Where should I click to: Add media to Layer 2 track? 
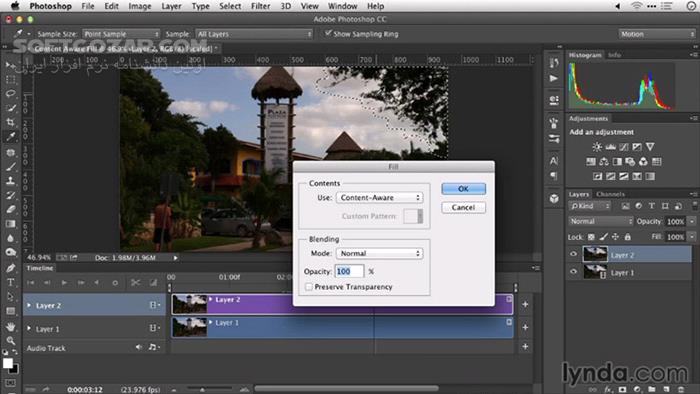pyautogui.click(x=525, y=304)
